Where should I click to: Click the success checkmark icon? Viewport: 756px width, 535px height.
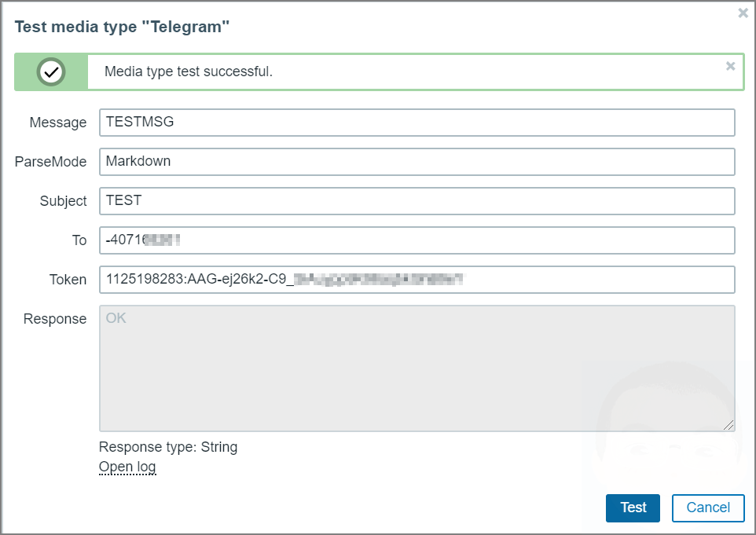click(x=51, y=72)
